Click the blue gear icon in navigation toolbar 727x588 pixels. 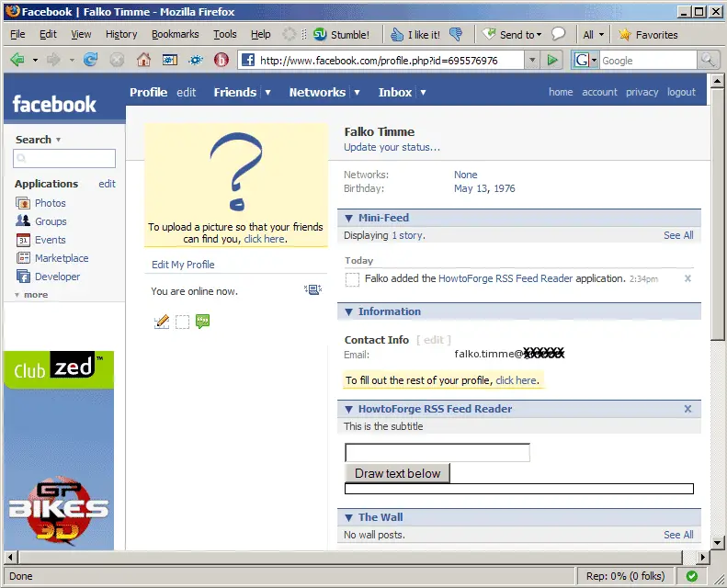196,60
